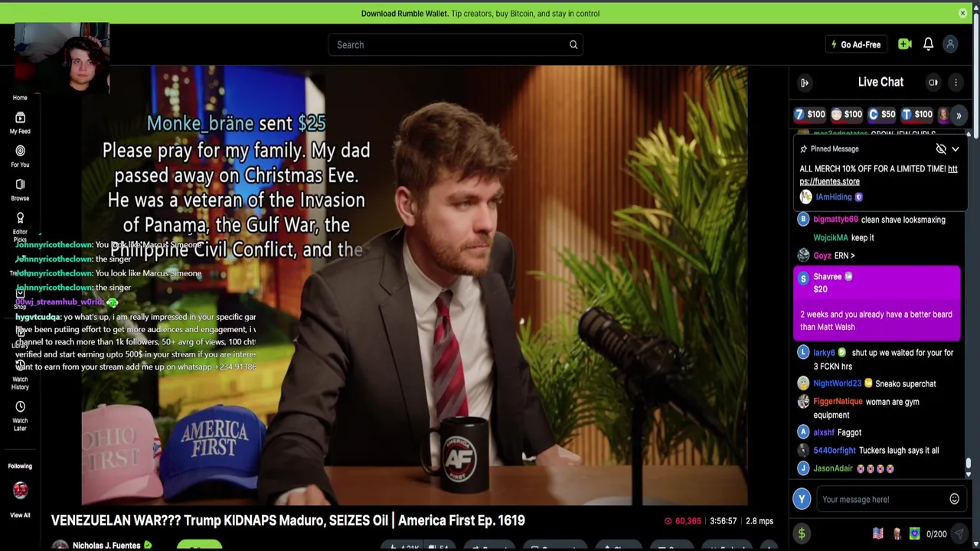Send the chat message
The width and height of the screenshot is (980, 551).
[x=959, y=534]
